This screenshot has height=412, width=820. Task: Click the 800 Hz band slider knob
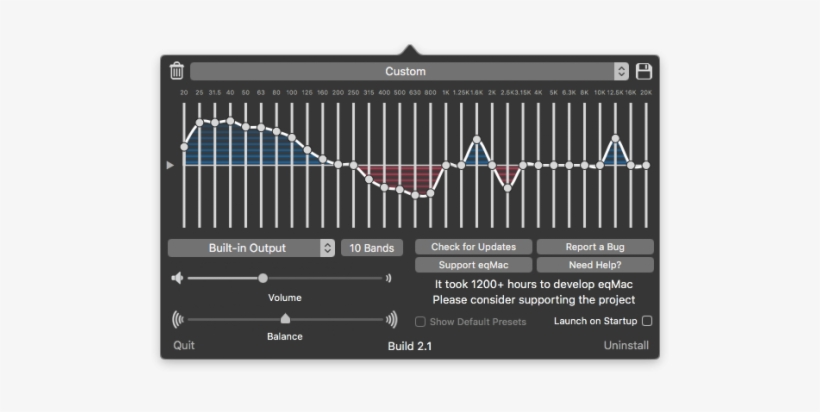tap(430, 193)
